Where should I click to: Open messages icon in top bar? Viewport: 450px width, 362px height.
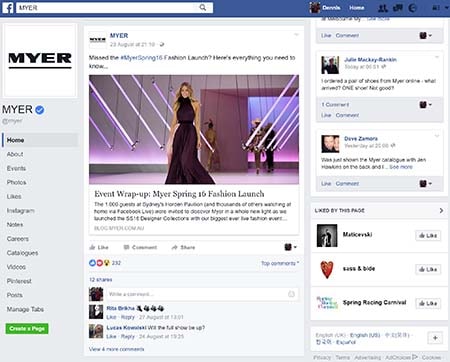[x=398, y=8]
